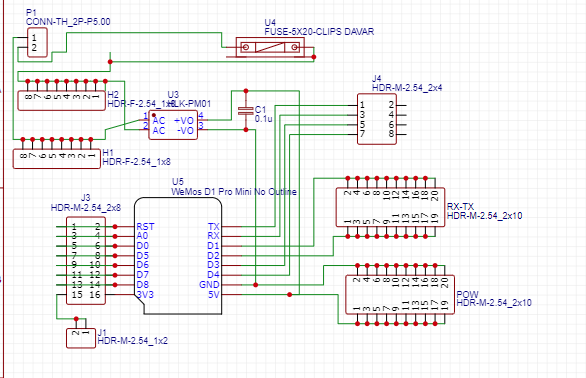Image resolution: width=586 pixels, height=378 pixels.
Task: Select the WeMos D1 Pro Mini outline
Action: point(178,256)
